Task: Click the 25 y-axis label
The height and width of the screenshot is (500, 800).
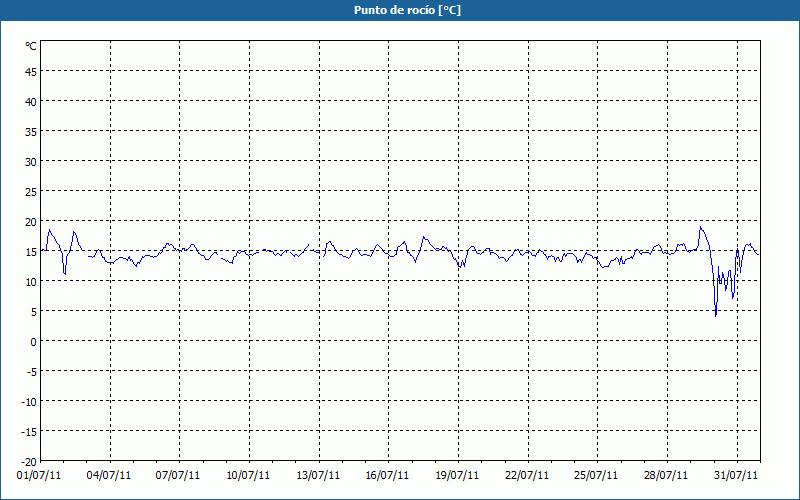Action: click(31, 192)
